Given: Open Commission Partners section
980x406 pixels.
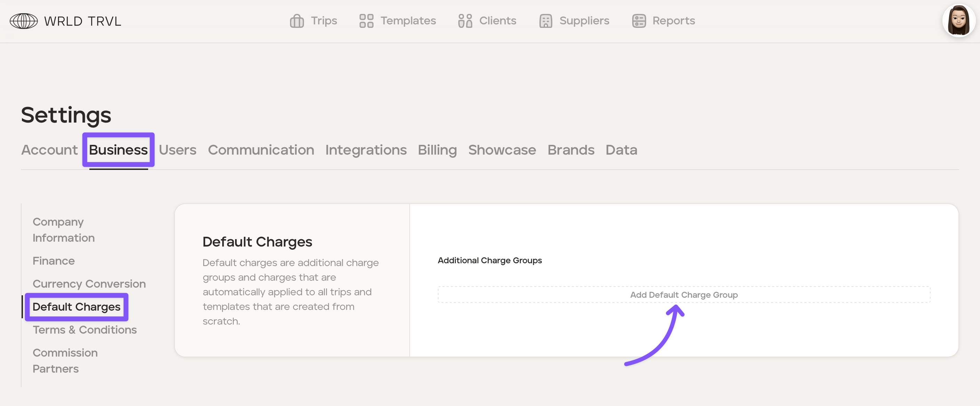Looking at the screenshot, I should (x=65, y=361).
